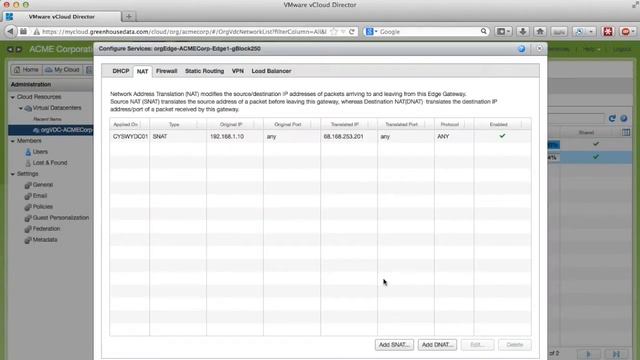640x360 pixels.
Task: Click next page arrow in background list
Action: click(x=588, y=354)
